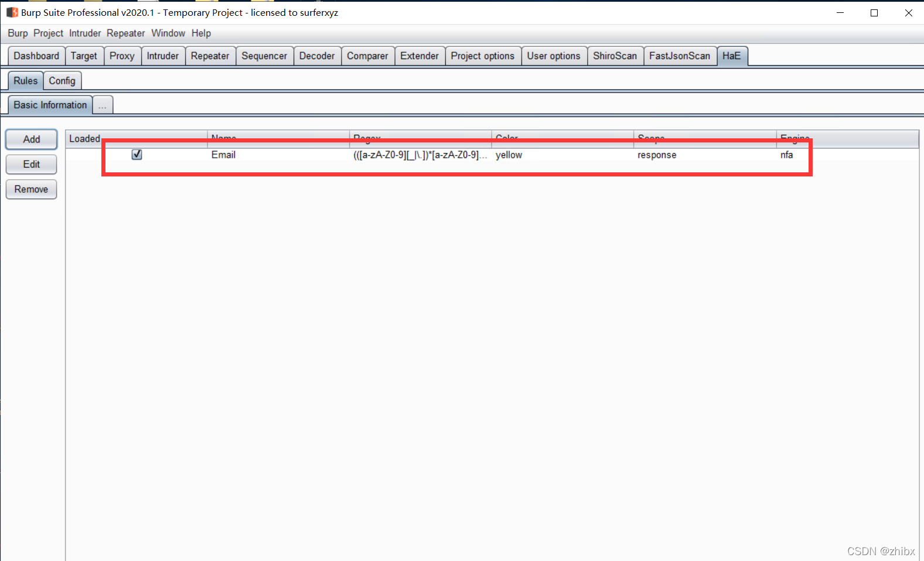The width and height of the screenshot is (924, 561).
Task: Open the Repeater menu in the menu bar
Action: [125, 33]
